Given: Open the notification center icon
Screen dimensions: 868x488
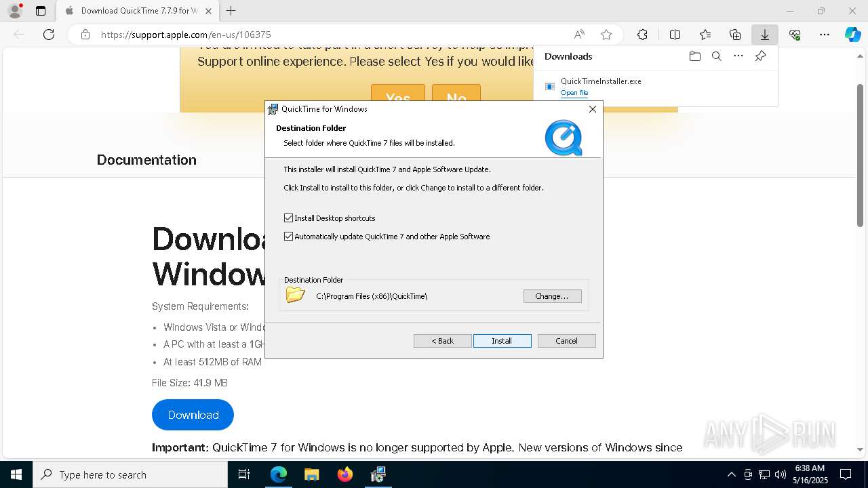Looking at the screenshot, I should (846, 474).
